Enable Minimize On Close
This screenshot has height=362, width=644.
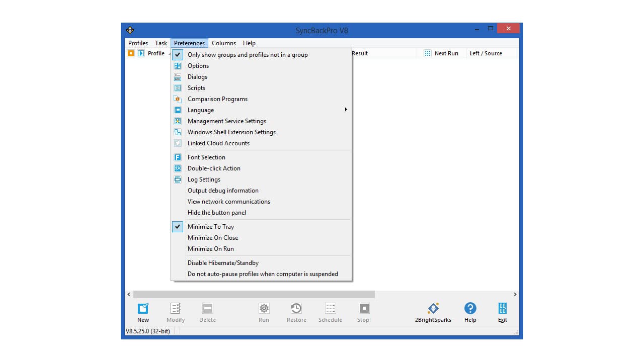click(x=213, y=238)
